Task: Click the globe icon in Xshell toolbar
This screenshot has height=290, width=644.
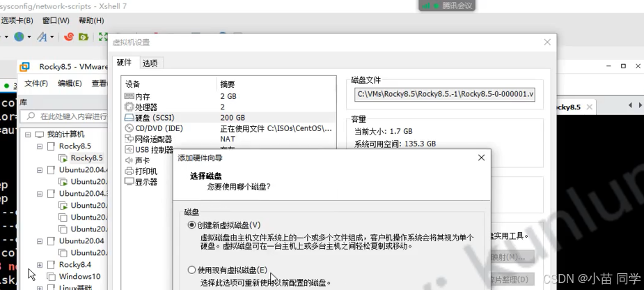Action: 19,37
